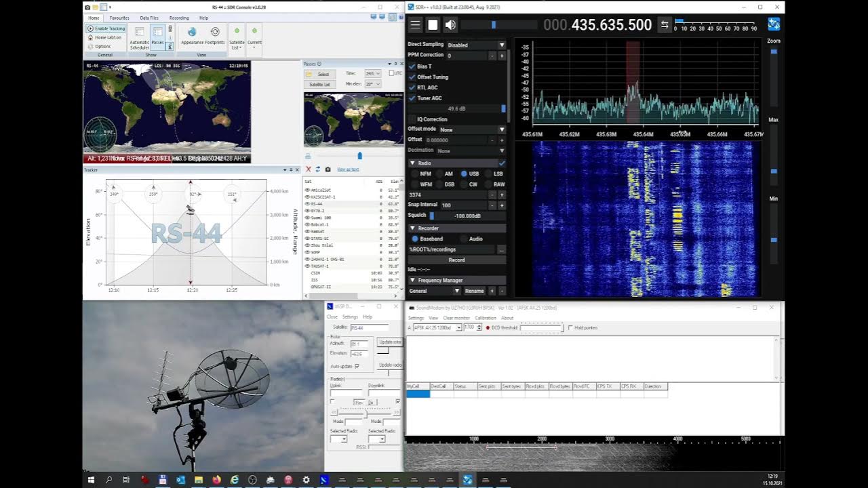This screenshot has width=868, height=488.
Task: Click the refresh arrows icon in Passes panel
Action: 318,169
